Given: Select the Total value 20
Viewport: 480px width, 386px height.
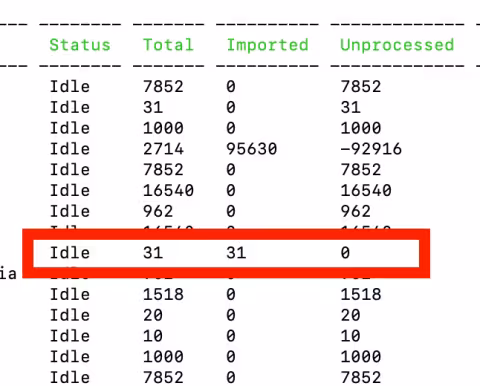Looking at the screenshot, I should tap(153, 315).
